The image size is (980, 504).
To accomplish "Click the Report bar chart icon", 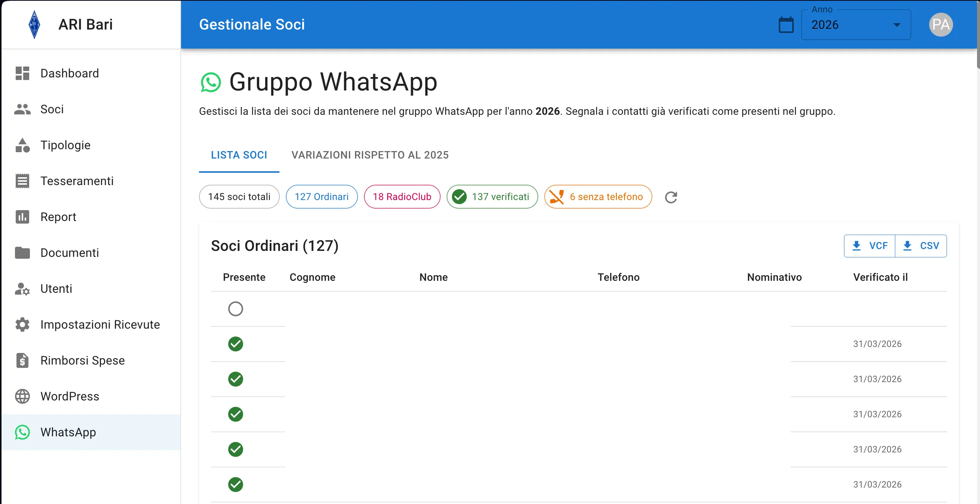I will click(22, 217).
